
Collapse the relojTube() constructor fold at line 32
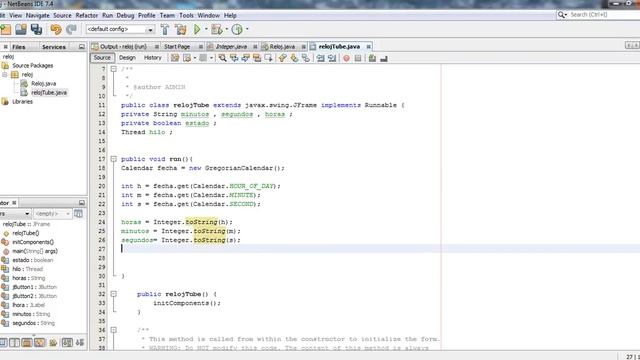coord(114,294)
